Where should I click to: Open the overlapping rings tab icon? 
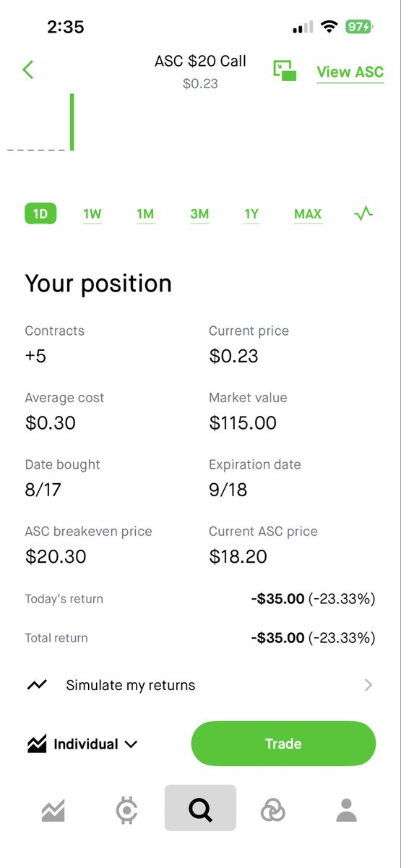coord(273,811)
